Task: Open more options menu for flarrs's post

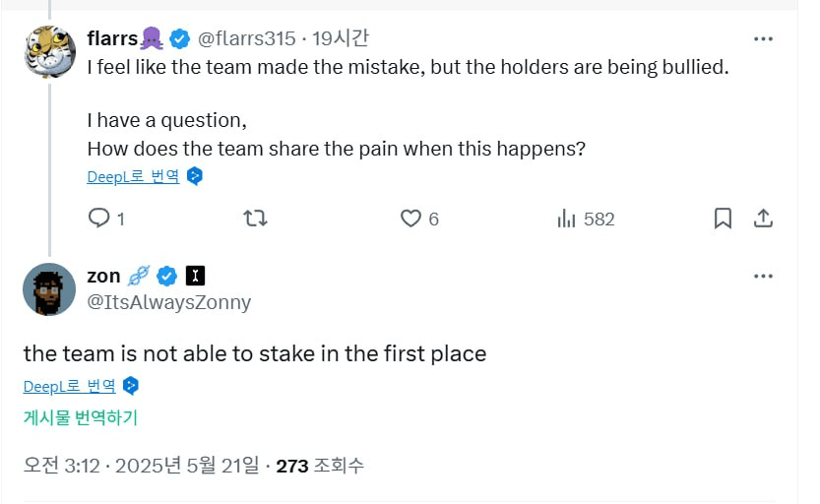Action: pyautogui.click(x=763, y=38)
